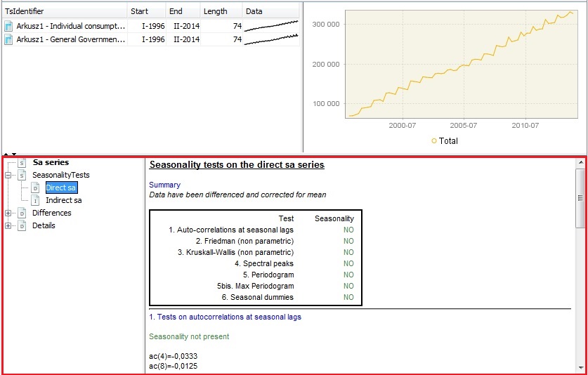Click the Indirect sa page icon
The height and width of the screenshot is (375, 588).
click(x=35, y=200)
